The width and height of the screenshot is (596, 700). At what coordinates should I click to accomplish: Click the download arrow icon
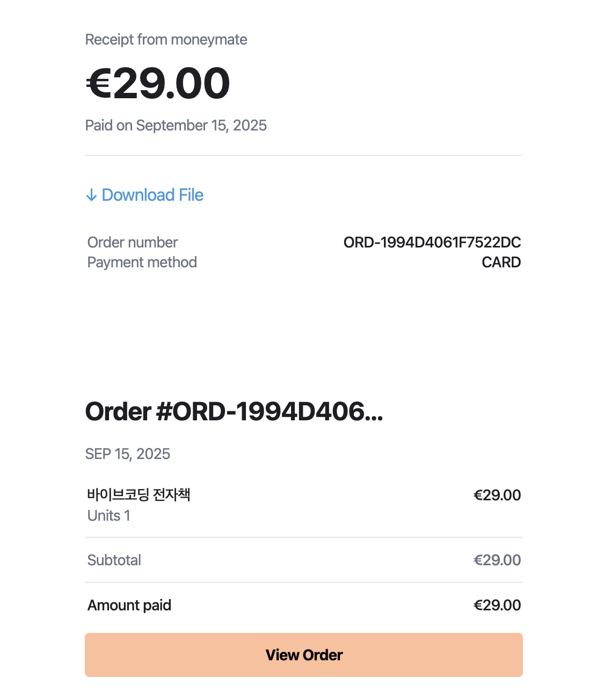91,195
